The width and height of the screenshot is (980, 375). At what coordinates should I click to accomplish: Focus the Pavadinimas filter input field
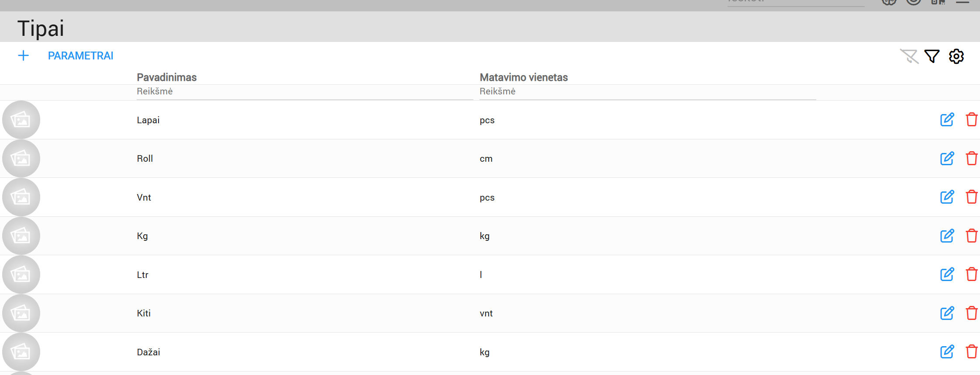click(x=304, y=91)
